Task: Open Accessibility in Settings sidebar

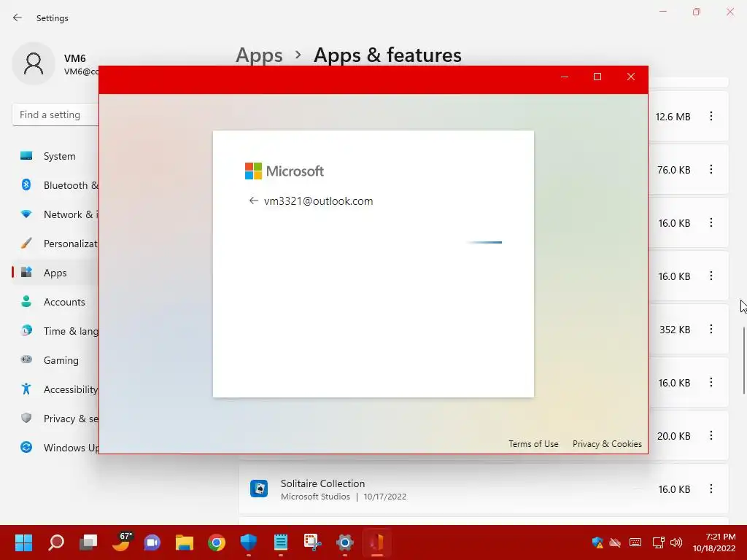Action: [x=55, y=389]
